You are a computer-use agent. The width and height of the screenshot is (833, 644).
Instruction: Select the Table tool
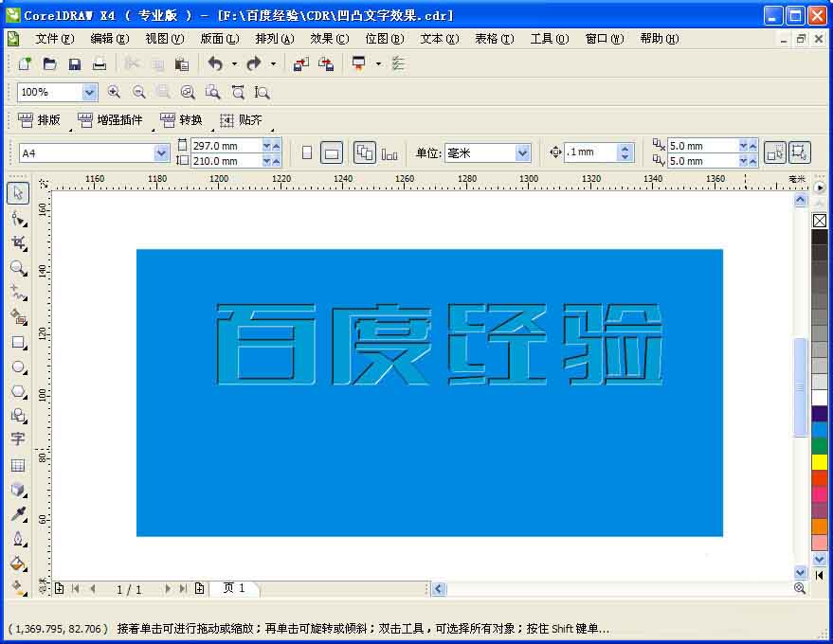click(x=17, y=465)
